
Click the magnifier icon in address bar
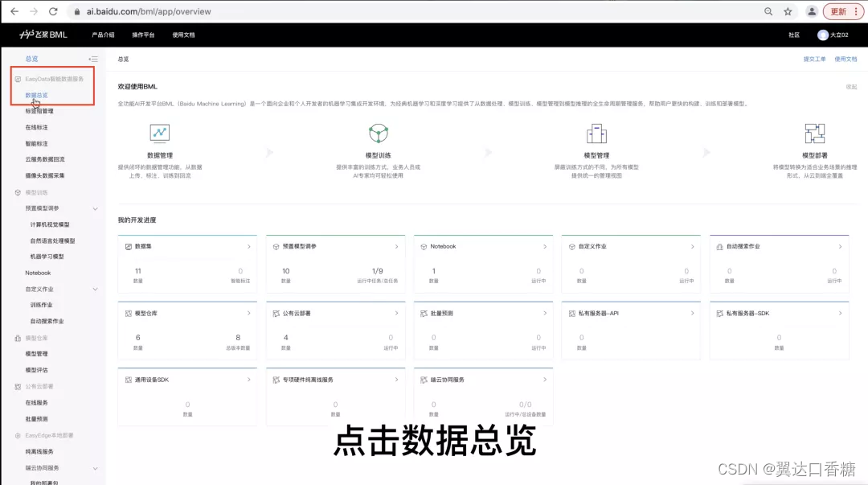coord(768,11)
